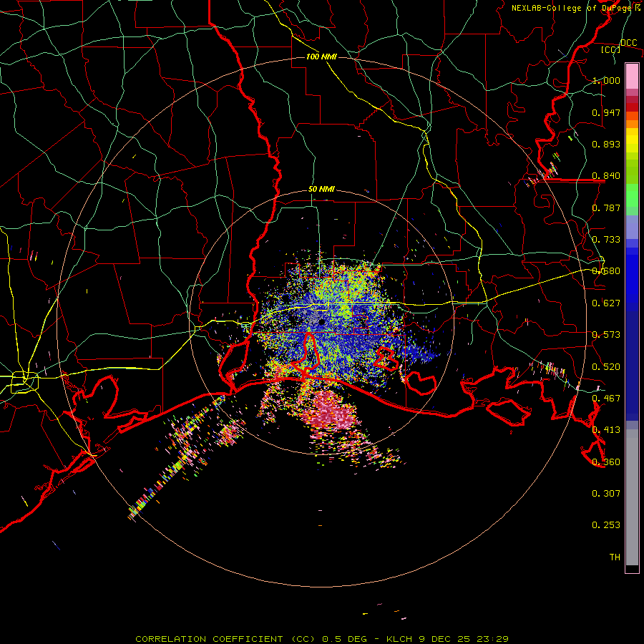Image resolution: width=644 pixels, height=644 pixels.
Task: Click the 0.467 scale value
Action: tap(606, 399)
